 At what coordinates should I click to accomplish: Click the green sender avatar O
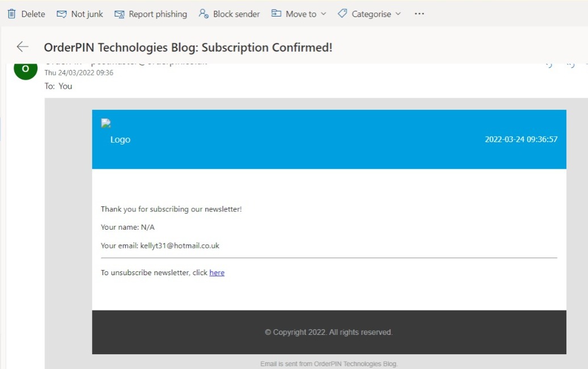click(x=26, y=69)
